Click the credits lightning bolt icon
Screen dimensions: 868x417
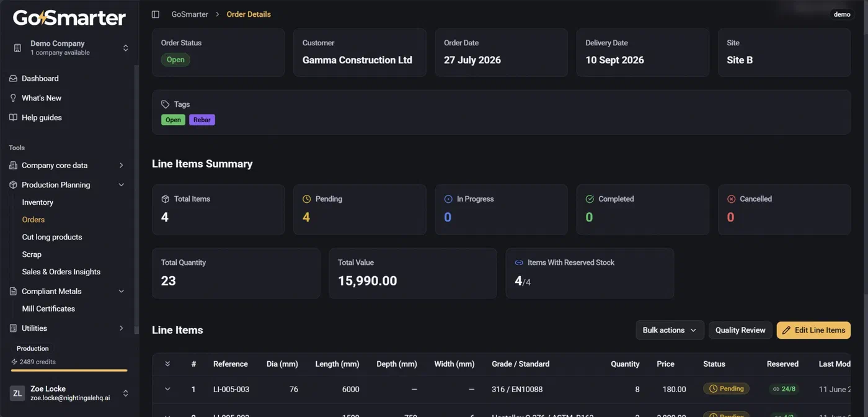(14, 362)
